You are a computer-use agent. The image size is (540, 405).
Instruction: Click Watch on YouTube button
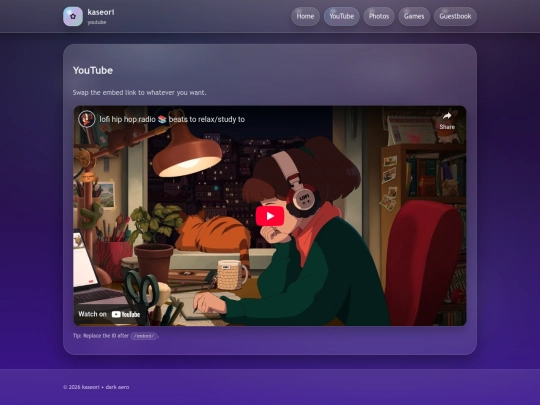(x=109, y=314)
